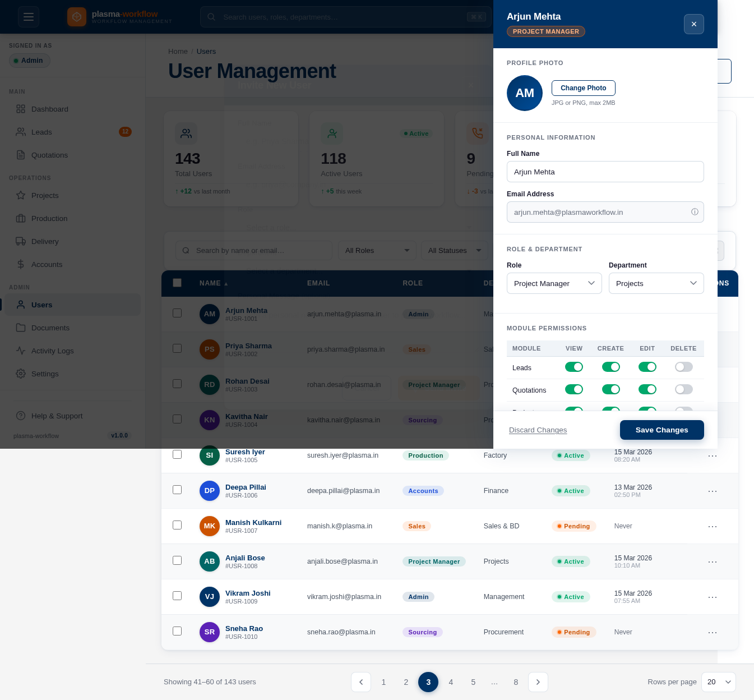
Task: Open Activity Logs from the sidebar
Action: [21, 351]
